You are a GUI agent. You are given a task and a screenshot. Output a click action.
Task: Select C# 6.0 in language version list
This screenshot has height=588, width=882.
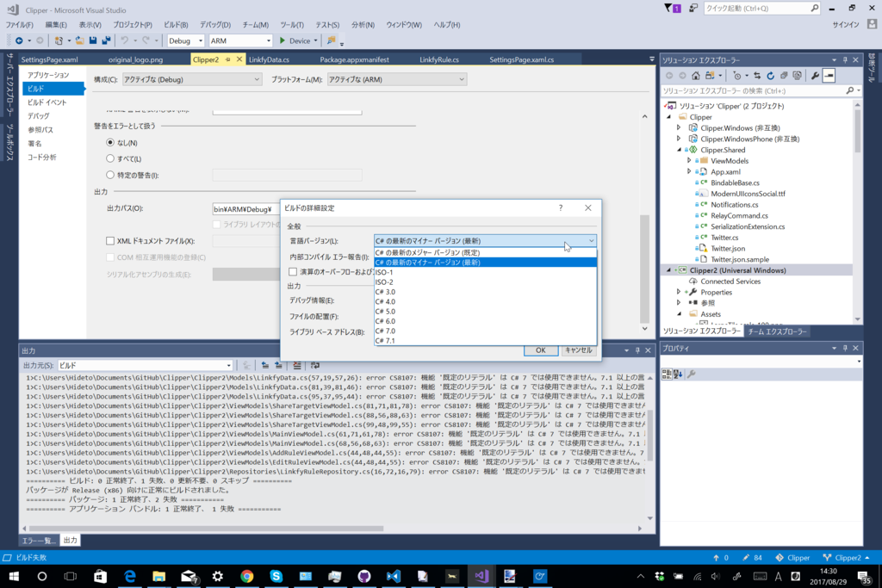pyautogui.click(x=485, y=321)
